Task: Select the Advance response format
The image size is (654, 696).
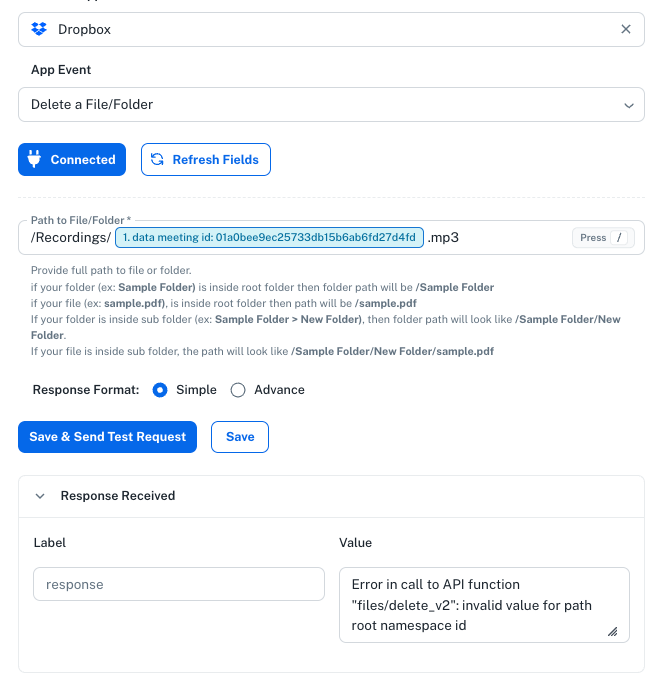Action: click(x=238, y=390)
